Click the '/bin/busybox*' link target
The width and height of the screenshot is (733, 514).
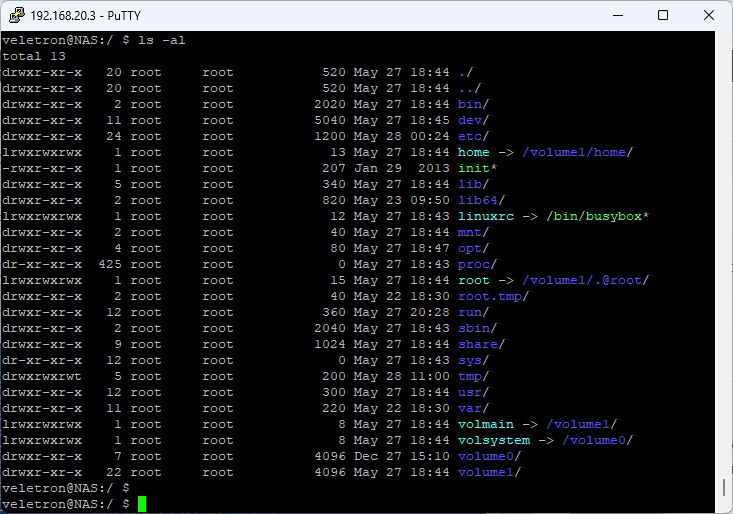coord(597,216)
